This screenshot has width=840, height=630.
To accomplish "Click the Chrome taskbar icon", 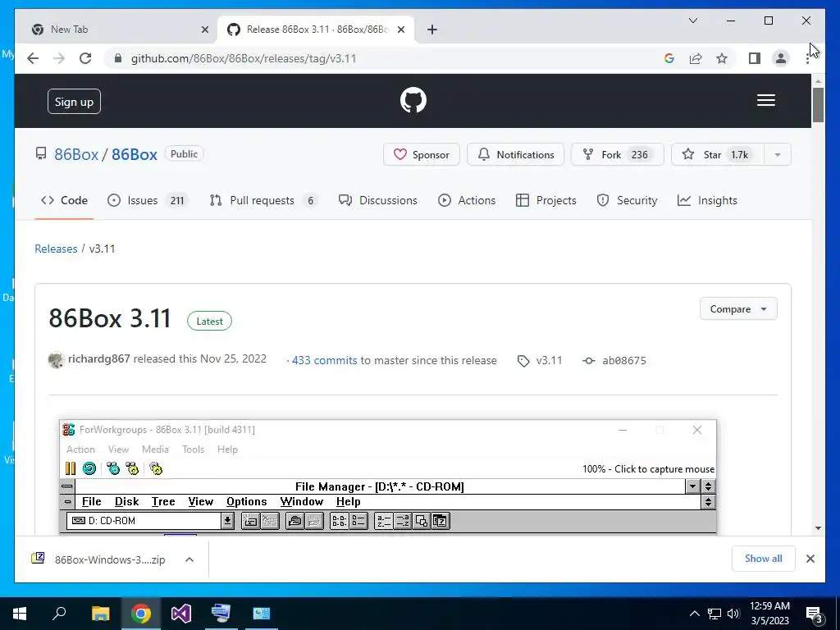I will point(141,614).
